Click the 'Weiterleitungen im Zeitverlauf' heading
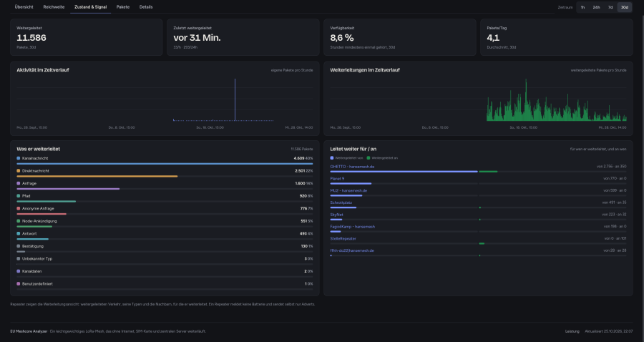The image size is (644, 342). tap(365, 70)
